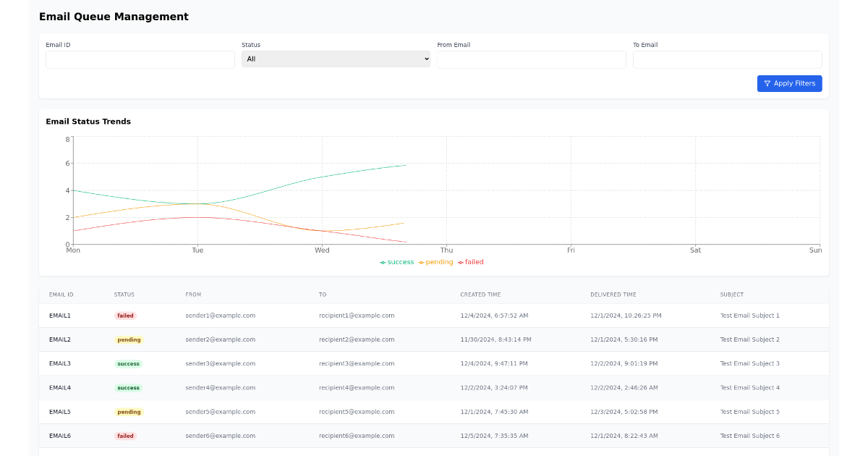Viewport: 868px width, 456px height.
Task: Click the failed legend marker icon
Action: (461, 262)
